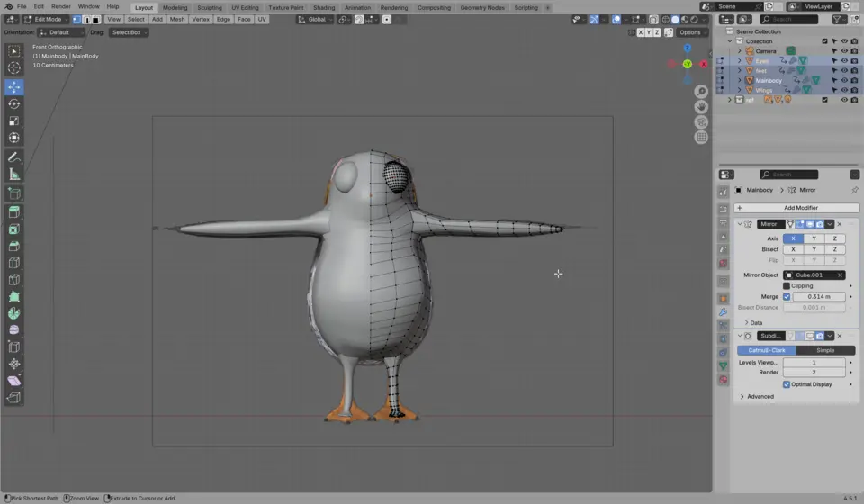Image resolution: width=864 pixels, height=504 pixels.
Task: Select the Edge Slide tool
Action: 13,346
